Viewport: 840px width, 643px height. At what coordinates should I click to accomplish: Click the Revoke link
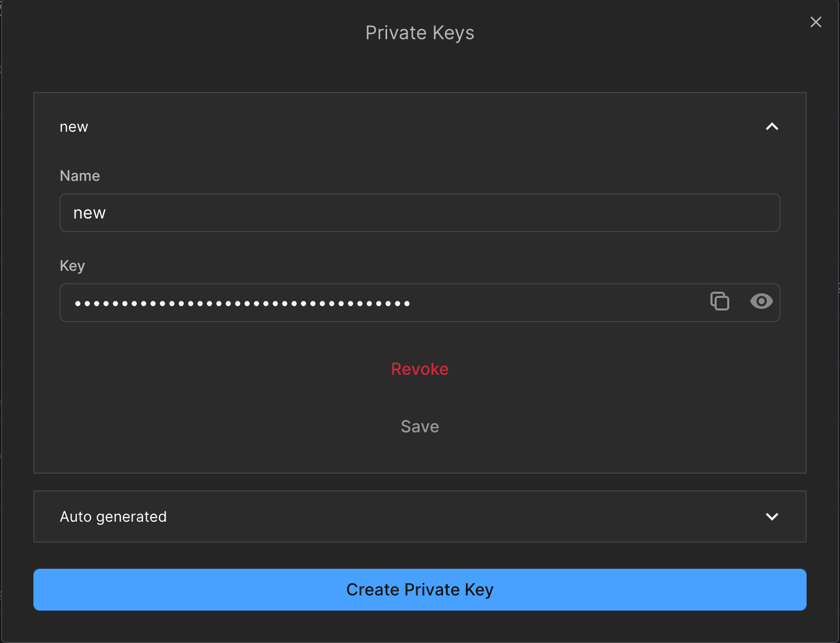[x=420, y=369]
